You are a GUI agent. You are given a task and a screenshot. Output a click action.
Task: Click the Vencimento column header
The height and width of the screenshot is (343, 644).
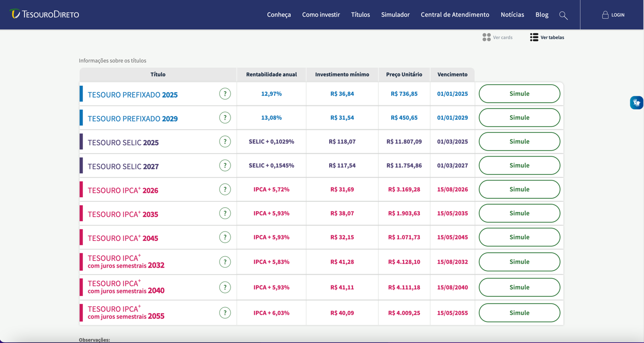[x=452, y=74]
